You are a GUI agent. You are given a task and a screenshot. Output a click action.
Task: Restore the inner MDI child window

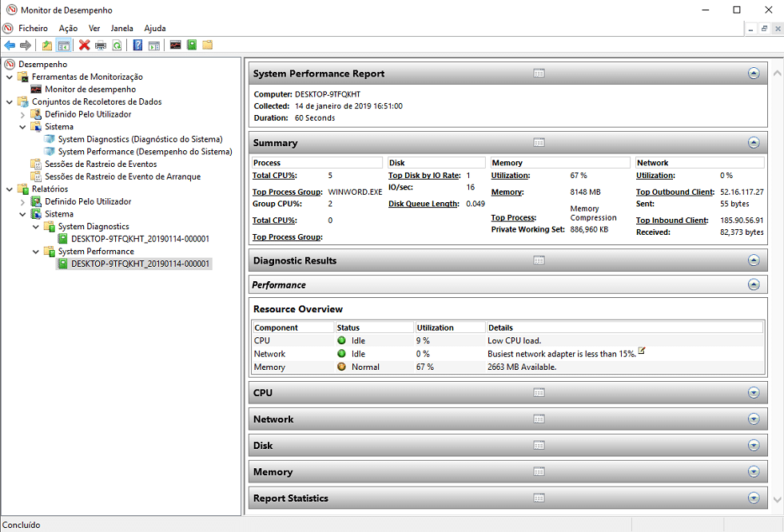coord(764,29)
